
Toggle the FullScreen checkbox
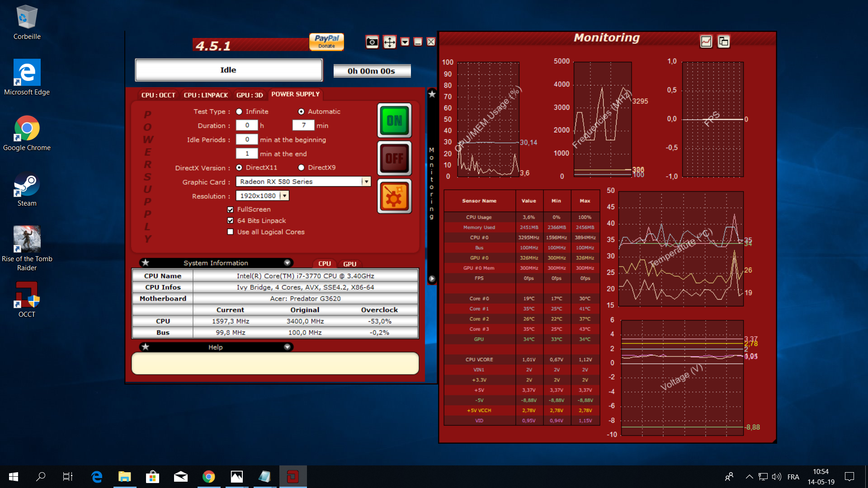pos(231,210)
